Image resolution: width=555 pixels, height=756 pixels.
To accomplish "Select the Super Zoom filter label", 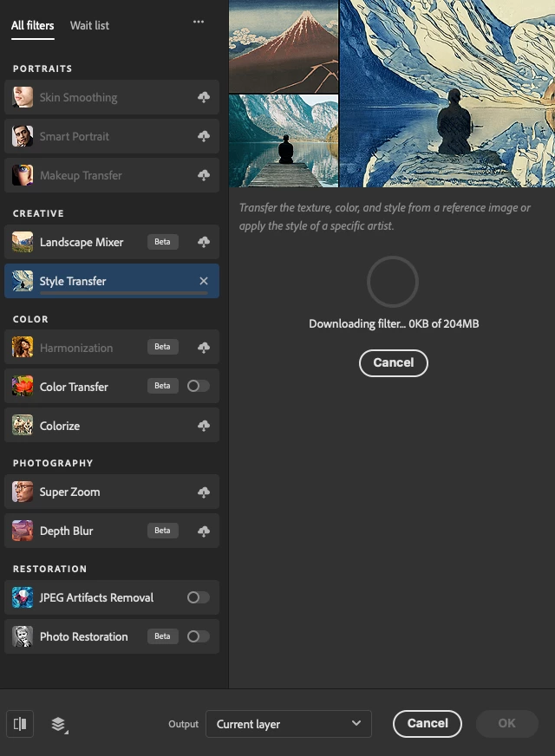I will (70, 492).
